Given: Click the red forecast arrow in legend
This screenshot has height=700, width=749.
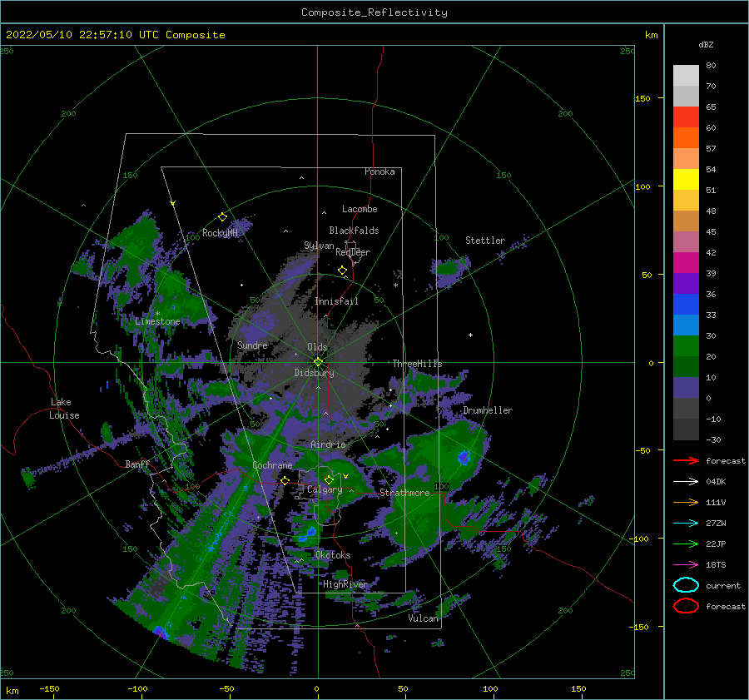Looking at the screenshot, I should coord(686,460).
